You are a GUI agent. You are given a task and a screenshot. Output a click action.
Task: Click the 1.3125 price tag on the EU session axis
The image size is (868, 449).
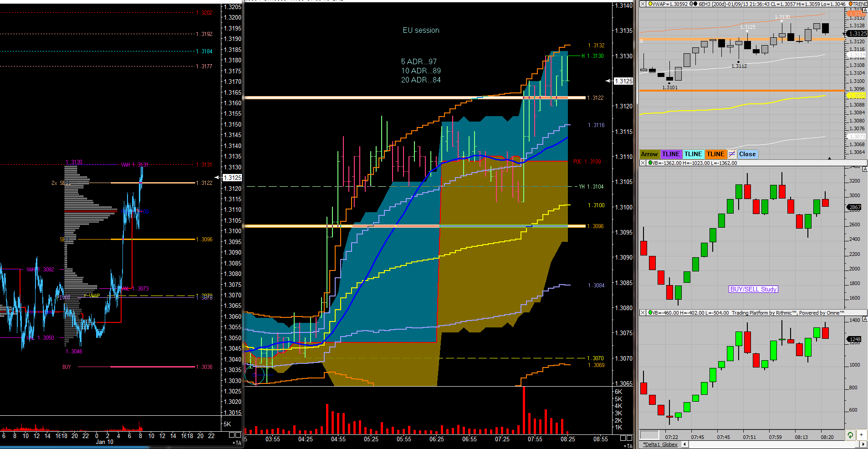coord(623,81)
